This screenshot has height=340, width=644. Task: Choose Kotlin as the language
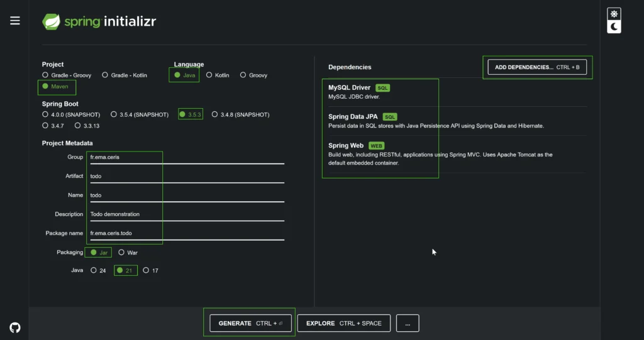pos(218,75)
